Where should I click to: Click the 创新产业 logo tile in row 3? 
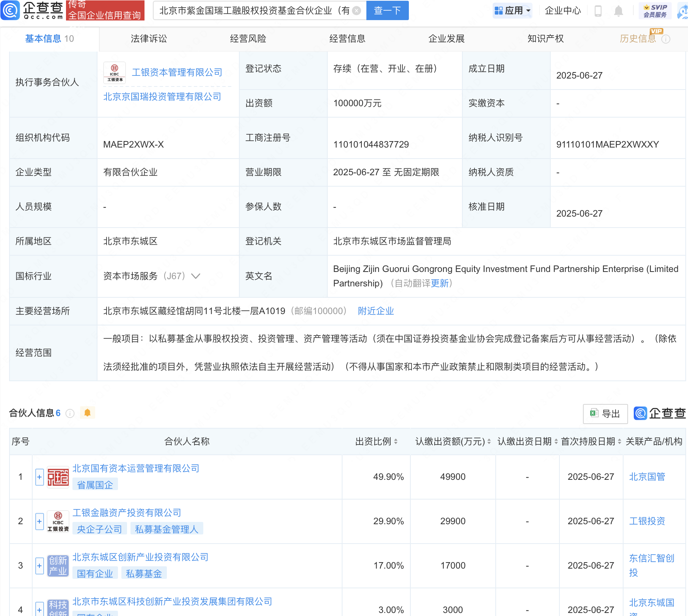[x=58, y=566]
